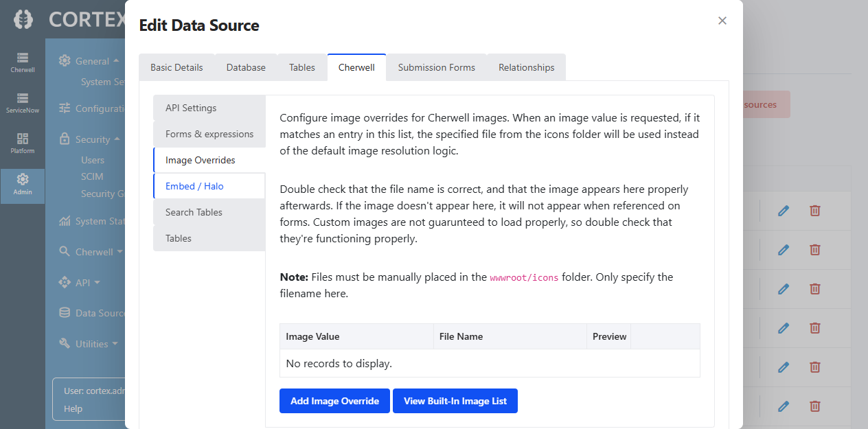The image size is (868, 429).
Task: Open the Cherwell sidebar icon
Action: coord(23,62)
